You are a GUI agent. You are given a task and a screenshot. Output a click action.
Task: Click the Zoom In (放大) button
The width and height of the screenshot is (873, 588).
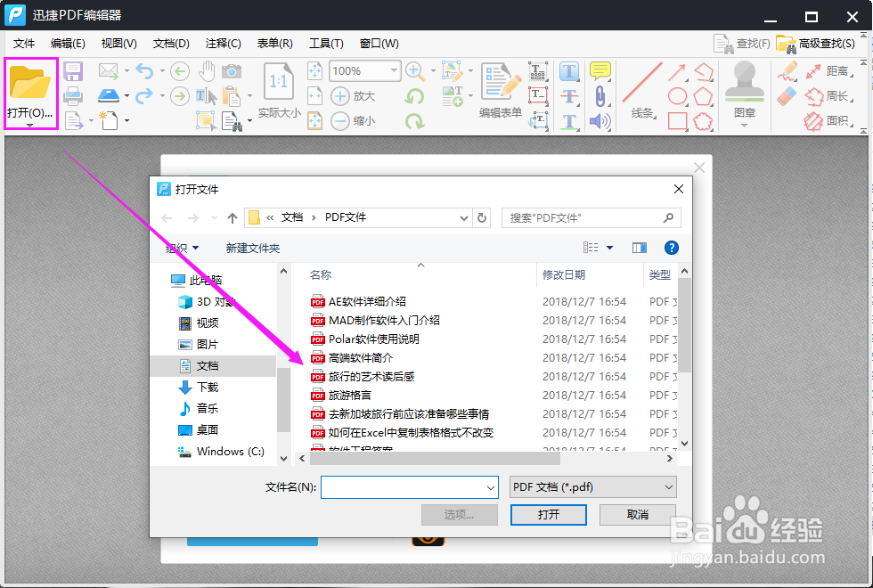(x=353, y=96)
